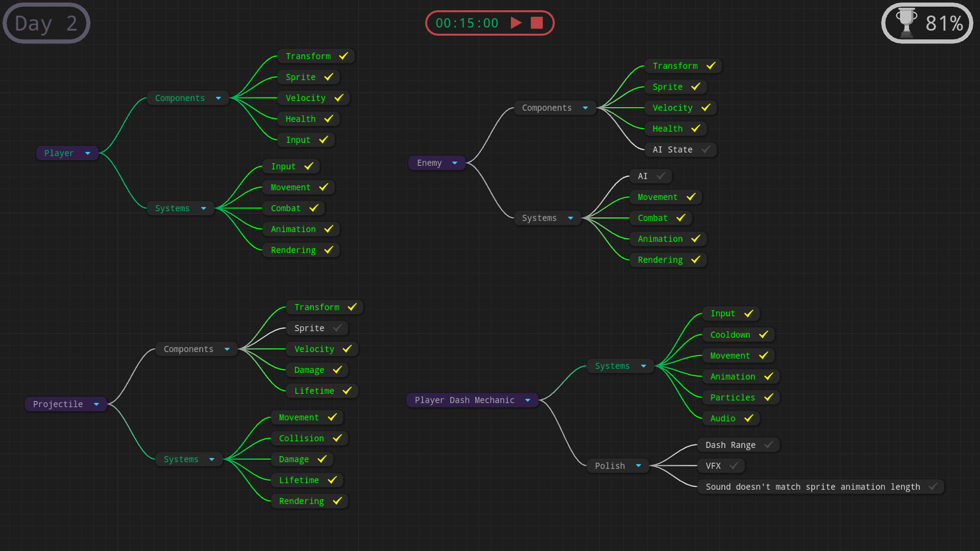Select Enemy Systems branch label
980x551 pixels.
539,218
